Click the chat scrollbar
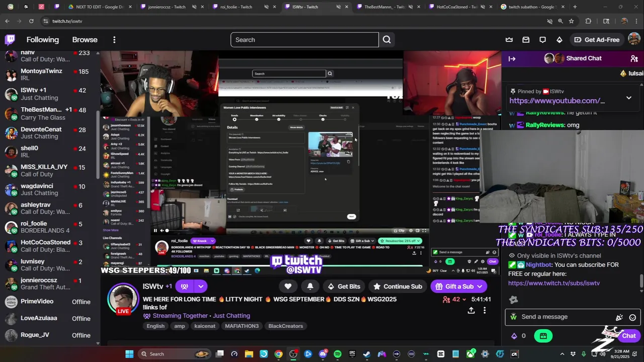The image size is (644, 362). coord(641,281)
